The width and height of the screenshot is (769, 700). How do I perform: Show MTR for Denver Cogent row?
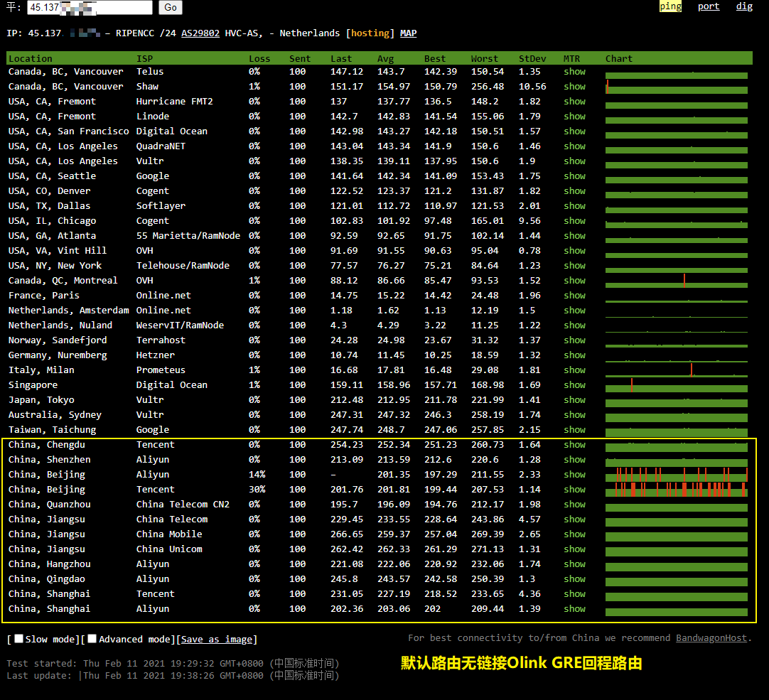coord(574,191)
